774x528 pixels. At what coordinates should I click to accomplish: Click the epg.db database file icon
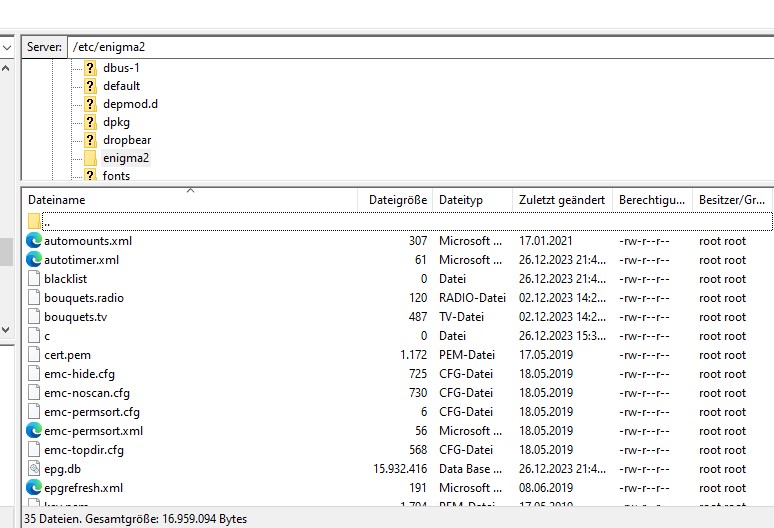coord(34,469)
